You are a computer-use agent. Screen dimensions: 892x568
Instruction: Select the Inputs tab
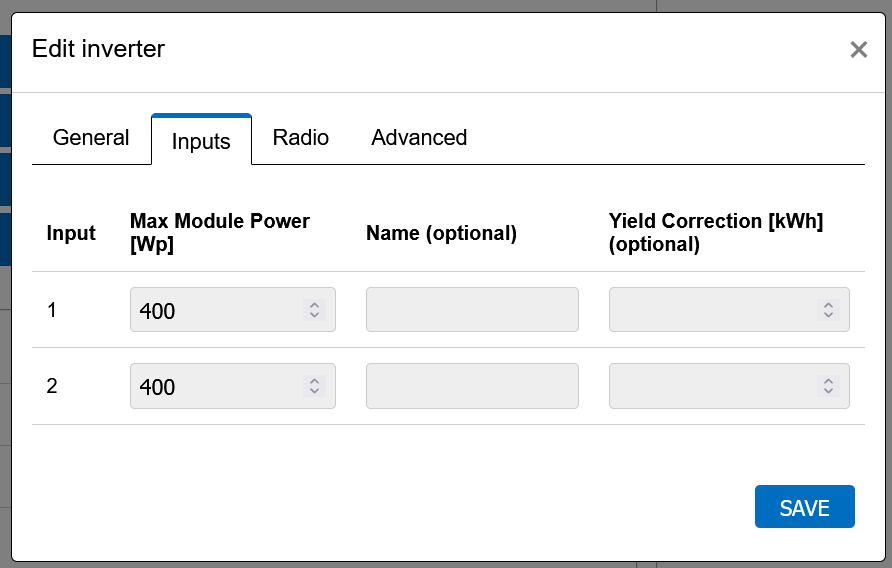(x=201, y=141)
